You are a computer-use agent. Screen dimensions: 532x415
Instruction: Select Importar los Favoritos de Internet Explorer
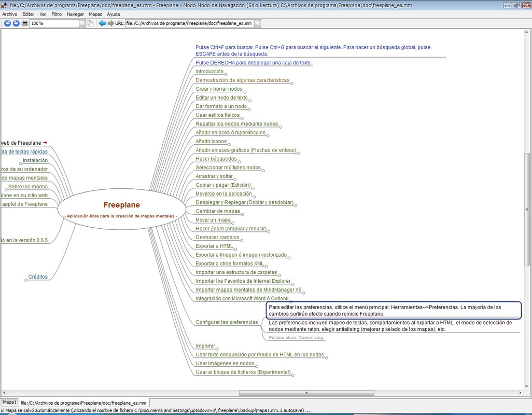point(243,281)
